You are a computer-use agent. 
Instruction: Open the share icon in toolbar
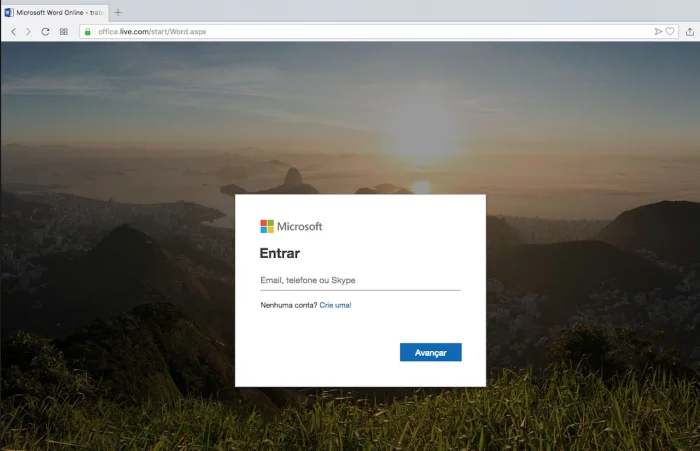point(690,32)
